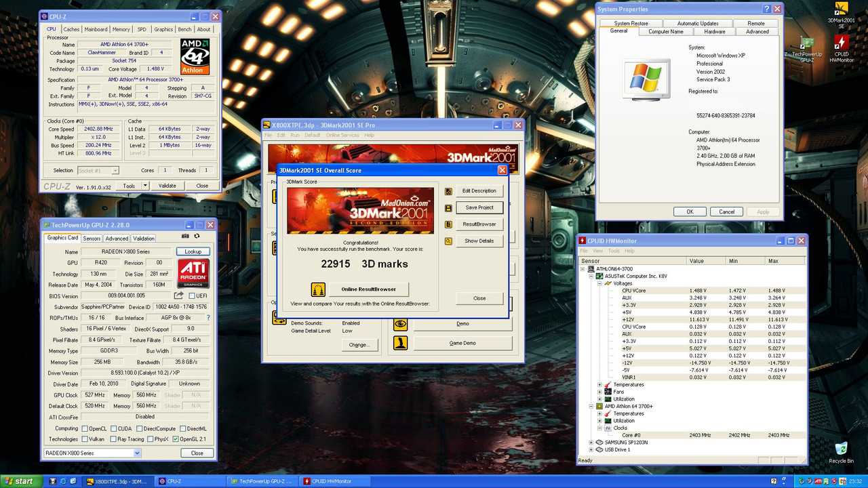Click the eye icon next to Demo button
This screenshot has height=488, width=868.
coord(401,324)
